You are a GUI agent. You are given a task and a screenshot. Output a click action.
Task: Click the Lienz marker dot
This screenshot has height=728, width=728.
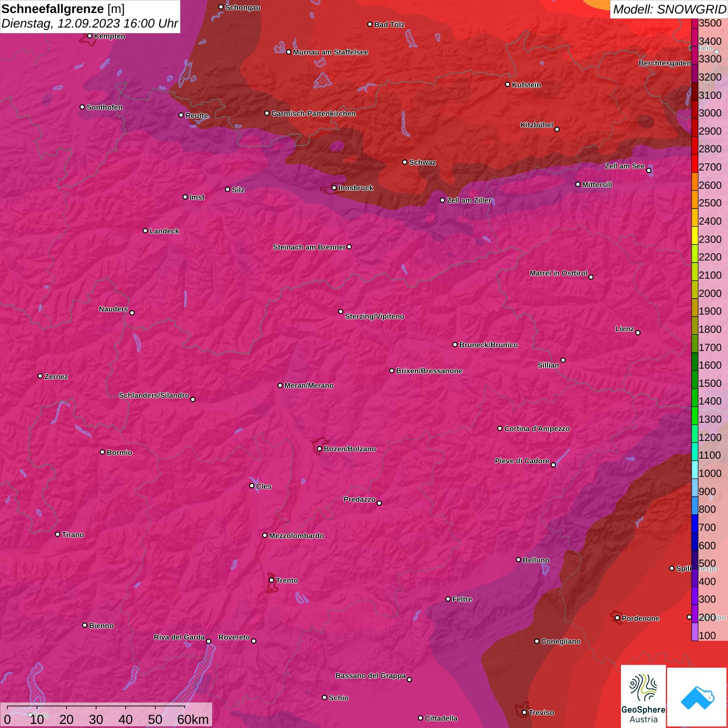click(638, 333)
